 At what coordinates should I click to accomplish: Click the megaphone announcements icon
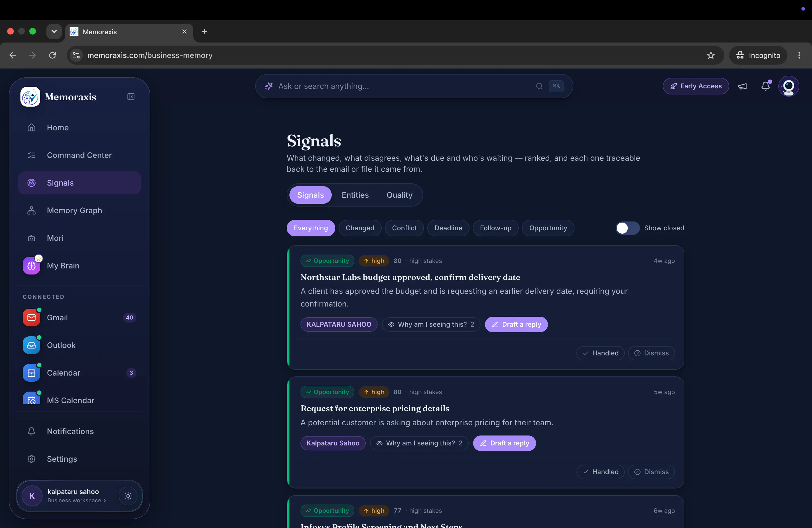(742, 86)
